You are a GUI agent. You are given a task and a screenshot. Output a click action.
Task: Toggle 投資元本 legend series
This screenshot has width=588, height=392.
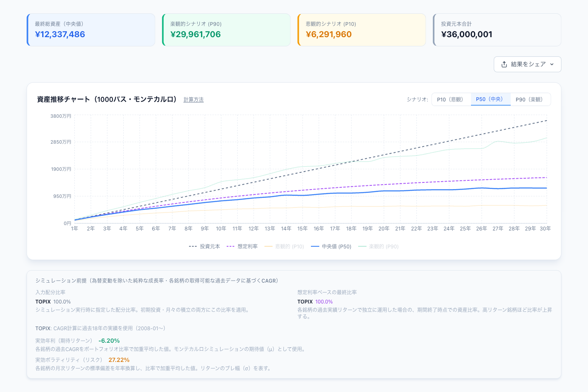[x=204, y=247]
